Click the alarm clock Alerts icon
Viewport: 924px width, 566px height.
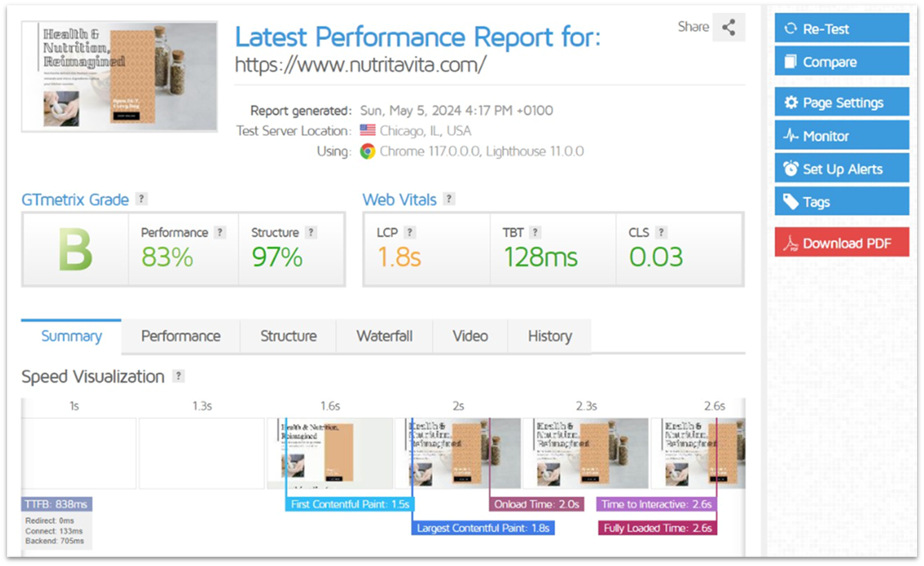click(x=790, y=169)
